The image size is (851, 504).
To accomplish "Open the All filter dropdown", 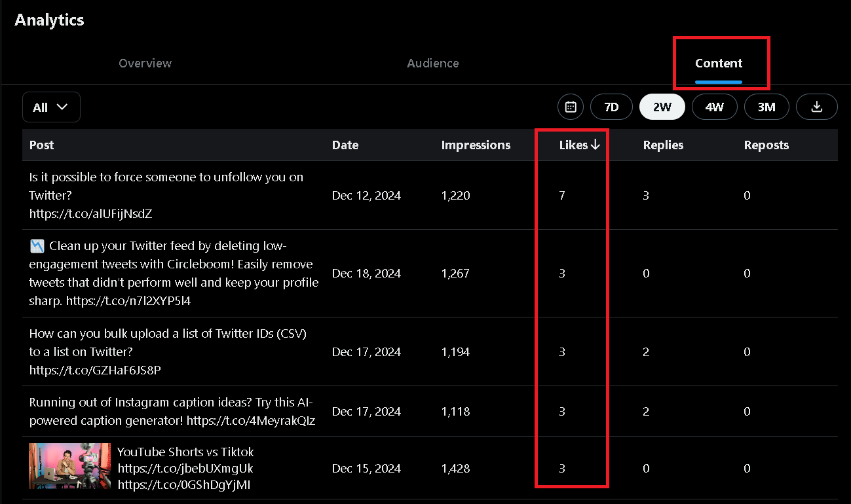I will click(x=51, y=107).
